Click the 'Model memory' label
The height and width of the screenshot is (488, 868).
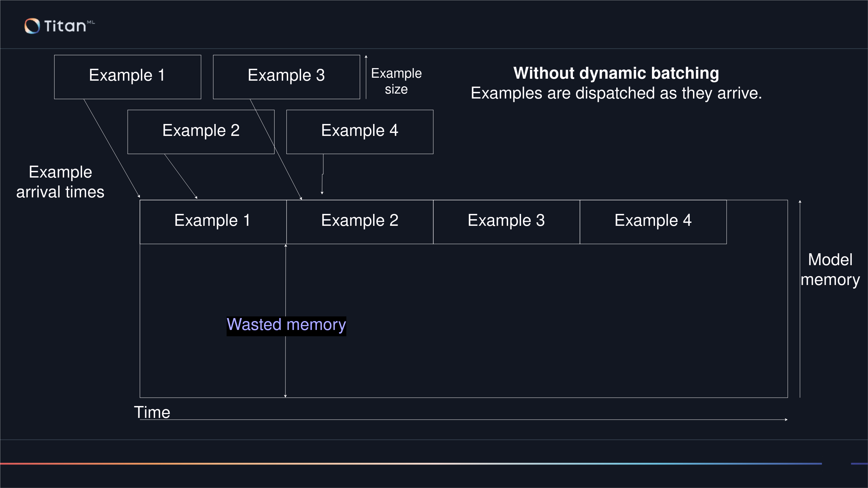(x=830, y=269)
